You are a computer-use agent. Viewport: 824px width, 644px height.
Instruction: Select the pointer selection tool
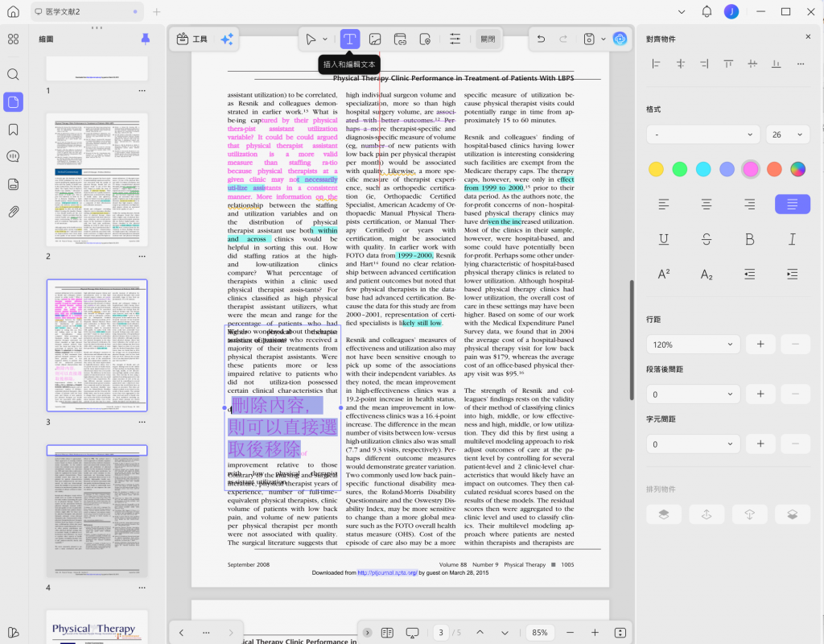pyautogui.click(x=311, y=39)
